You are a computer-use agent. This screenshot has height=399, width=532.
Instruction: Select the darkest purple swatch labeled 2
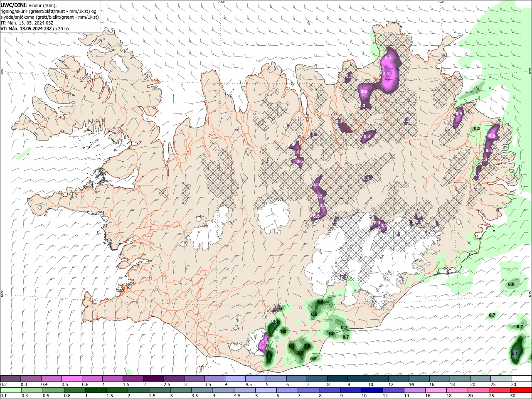(x=153, y=379)
